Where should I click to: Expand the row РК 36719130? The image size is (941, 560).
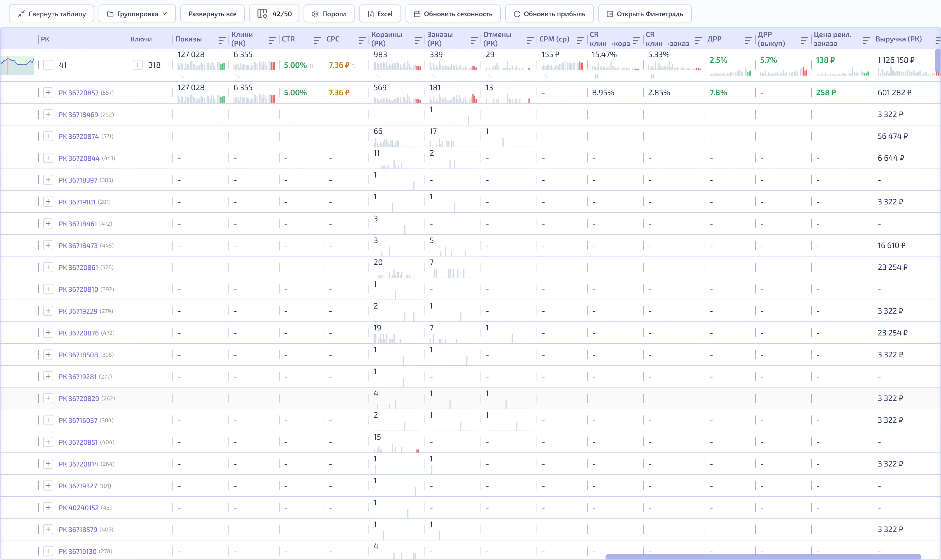48,551
